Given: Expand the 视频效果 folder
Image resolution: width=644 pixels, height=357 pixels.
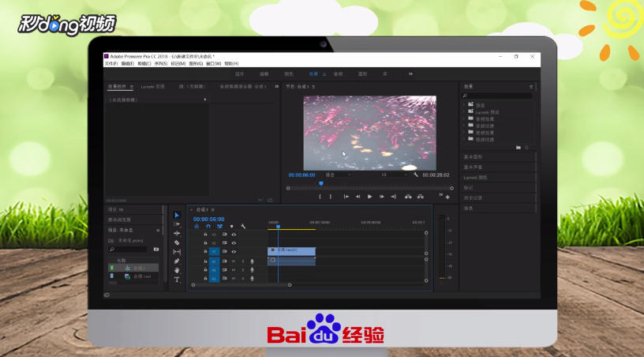Looking at the screenshot, I should click(x=464, y=133).
